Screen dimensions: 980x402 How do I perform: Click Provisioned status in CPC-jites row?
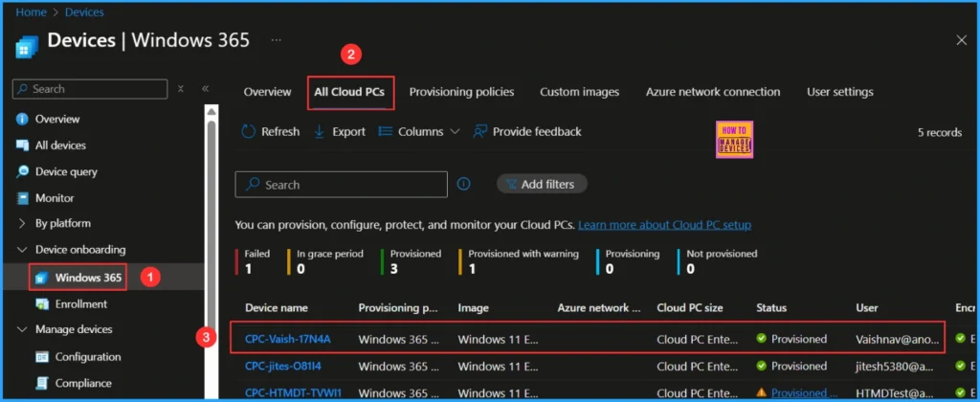(x=799, y=366)
